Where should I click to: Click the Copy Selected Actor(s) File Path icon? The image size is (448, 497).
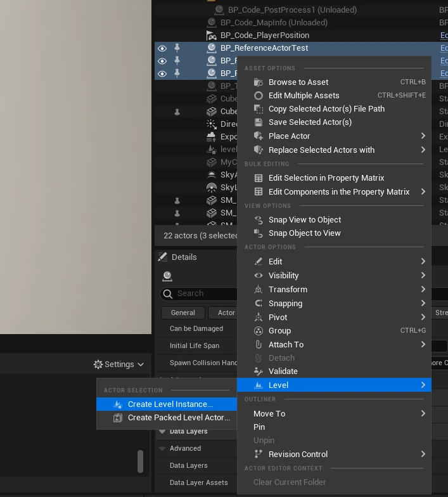click(x=258, y=109)
